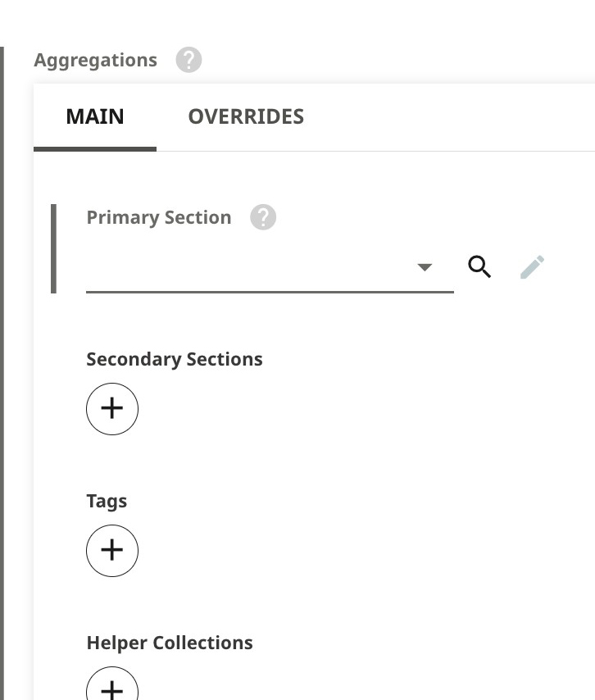Add a new Tag with plus button
Screen dimensions: 595x700
click(112, 551)
